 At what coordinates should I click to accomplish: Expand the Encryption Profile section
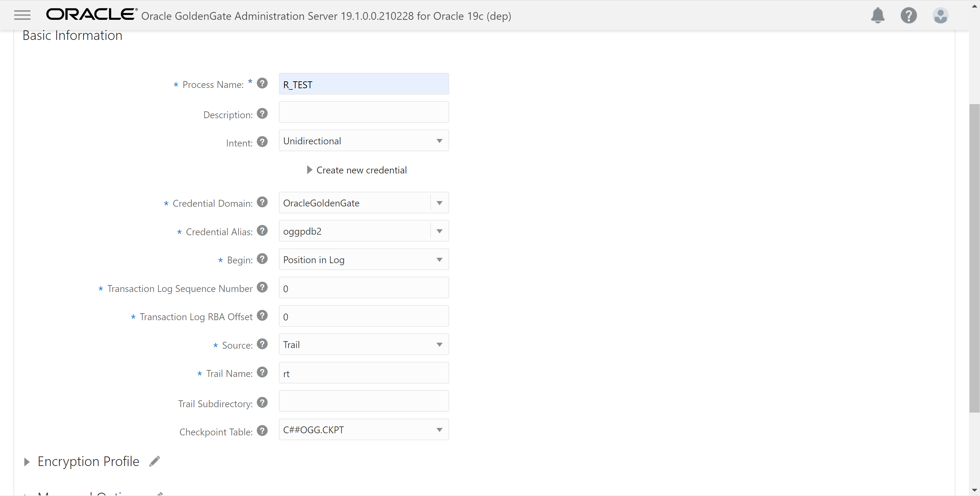(x=27, y=462)
